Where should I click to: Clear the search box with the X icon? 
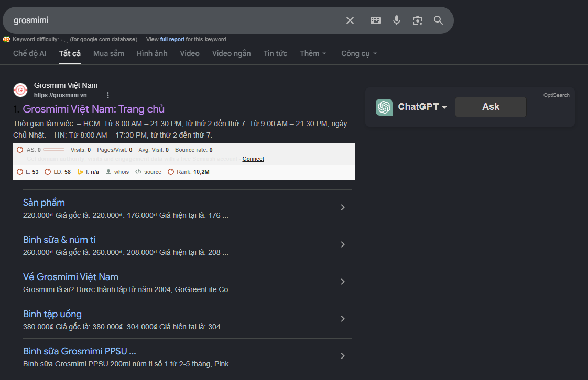[350, 20]
